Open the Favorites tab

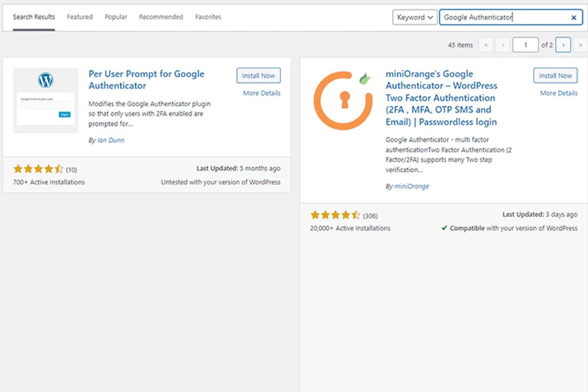pos(208,17)
